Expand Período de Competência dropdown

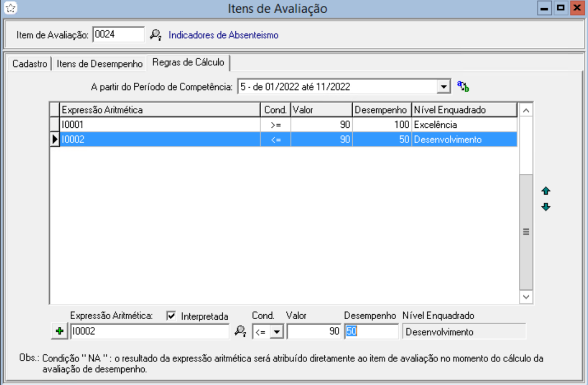(x=443, y=87)
